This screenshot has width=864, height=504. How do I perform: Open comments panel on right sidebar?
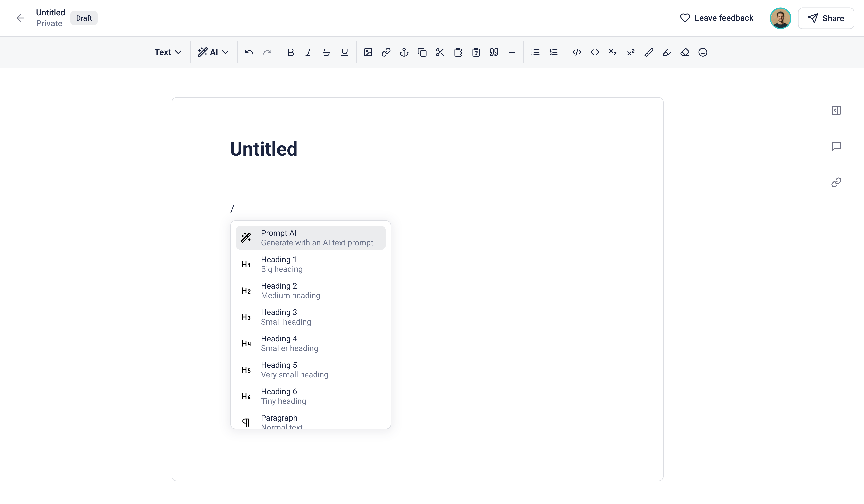[836, 146]
